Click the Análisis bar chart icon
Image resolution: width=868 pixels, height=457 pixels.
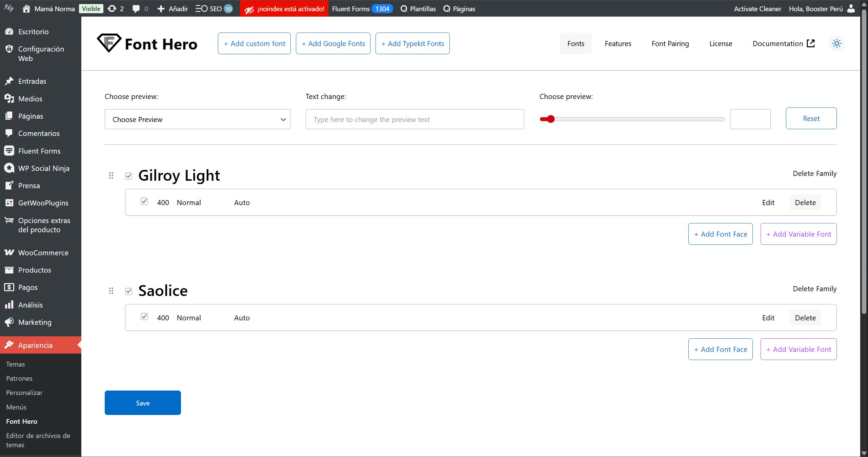[9, 305]
